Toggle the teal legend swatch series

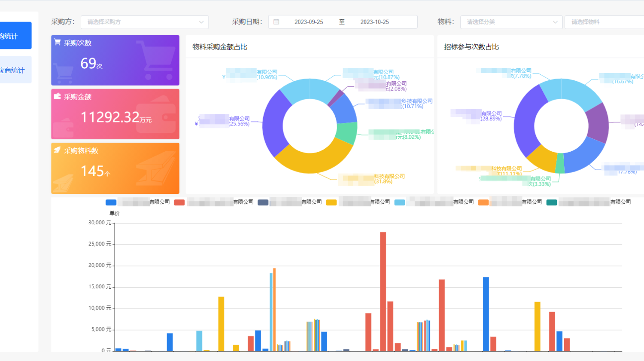(x=552, y=202)
